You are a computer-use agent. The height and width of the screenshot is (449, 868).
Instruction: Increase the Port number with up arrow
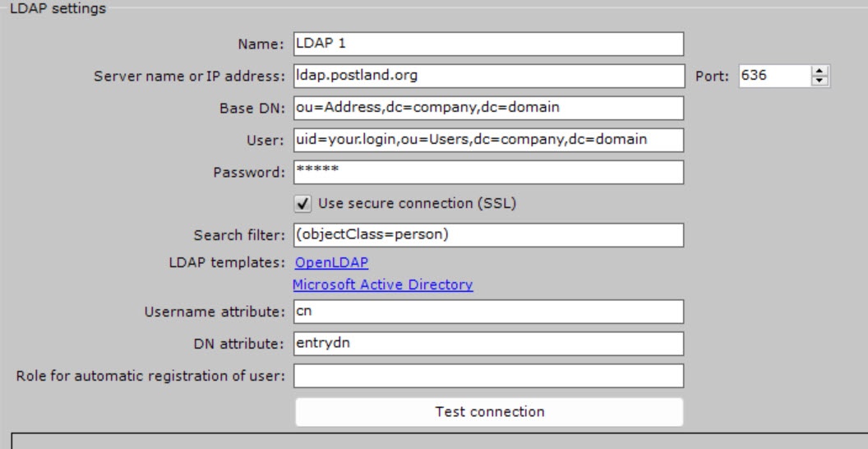pyautogui.click(x=819, y=72)
